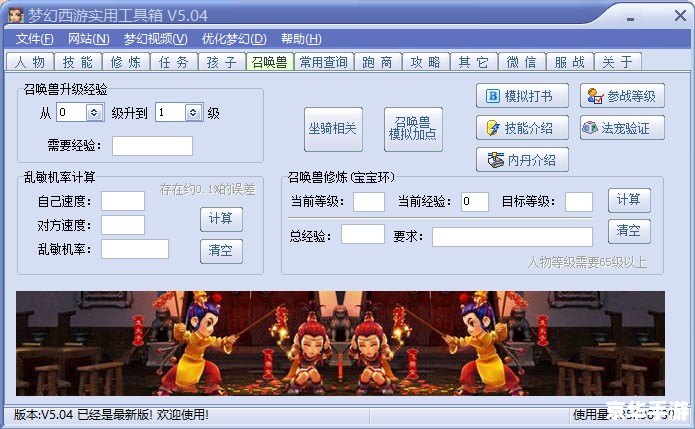
Task: Open the 梦幻视频(V) menu
Action: pyautogui.click(x=155, y=39)
